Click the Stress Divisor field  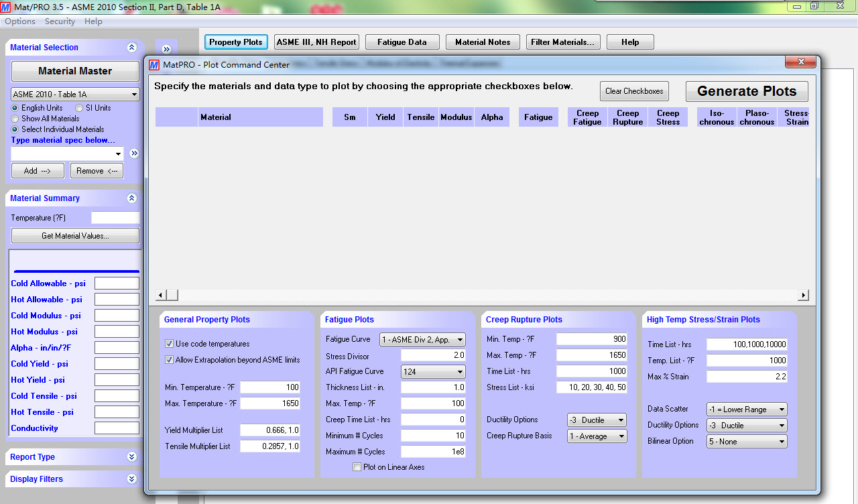tap(433, 355)
